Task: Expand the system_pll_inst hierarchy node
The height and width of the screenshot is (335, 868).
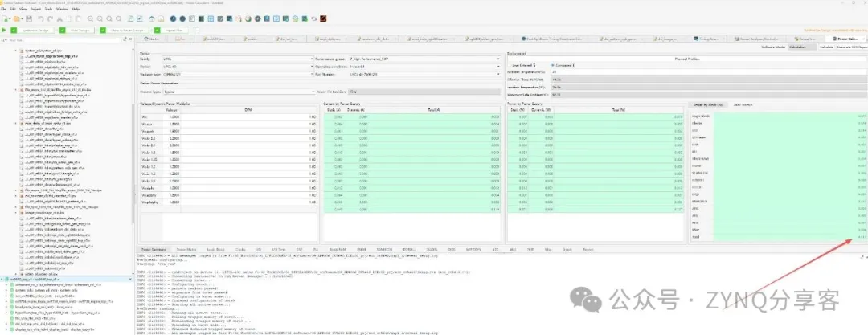Action: (x=6, y=289)
